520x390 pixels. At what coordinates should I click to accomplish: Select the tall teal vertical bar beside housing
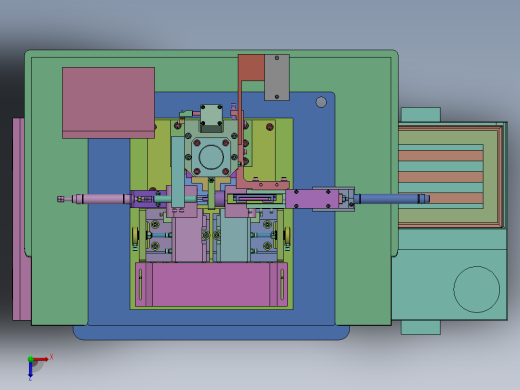(178, 172)
